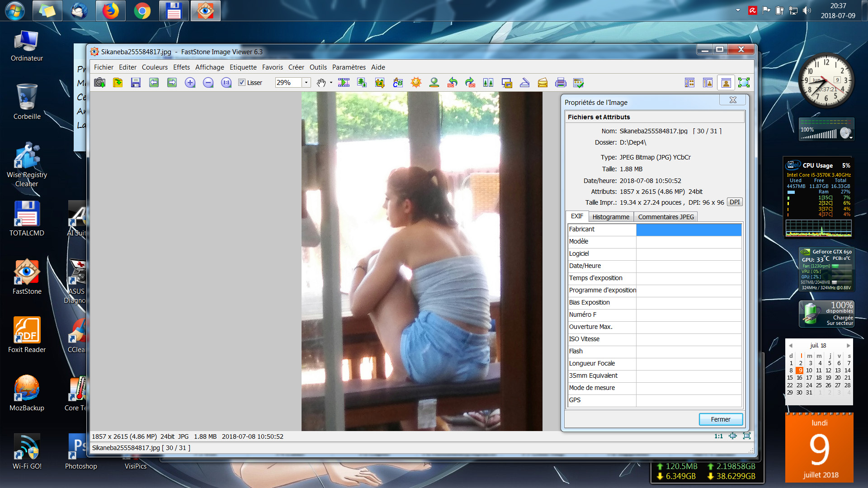
Task: Open the email image envelope icon
Action: point(542,83)
